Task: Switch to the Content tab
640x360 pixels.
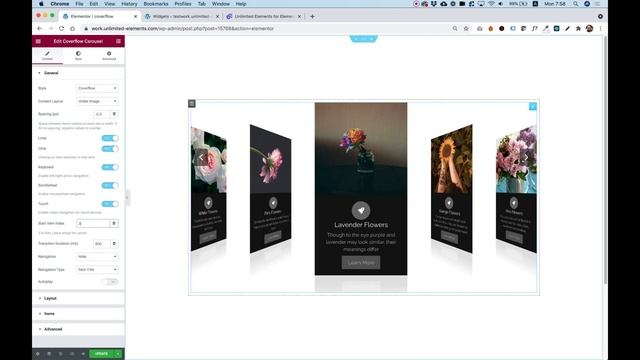Action: pos(47,56)
